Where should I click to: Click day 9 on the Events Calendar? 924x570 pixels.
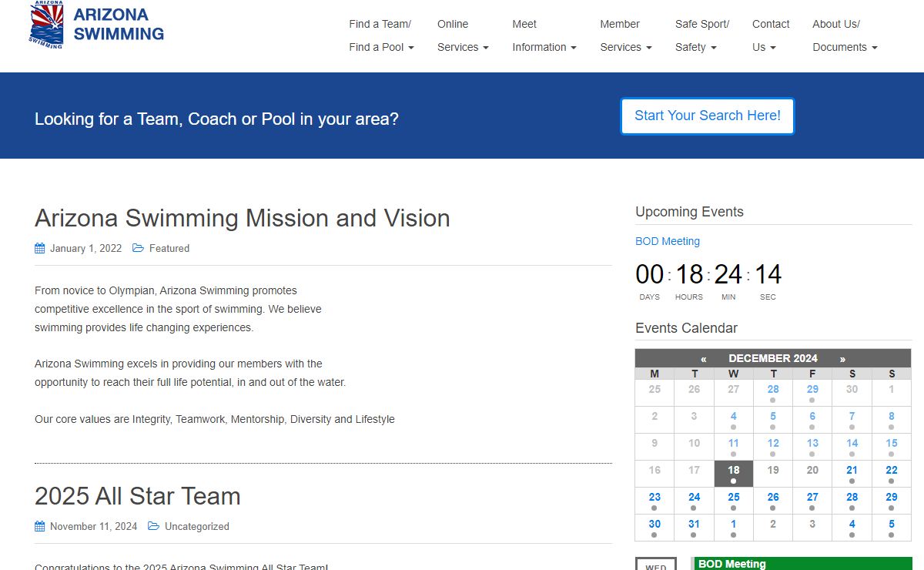point(654,447)
